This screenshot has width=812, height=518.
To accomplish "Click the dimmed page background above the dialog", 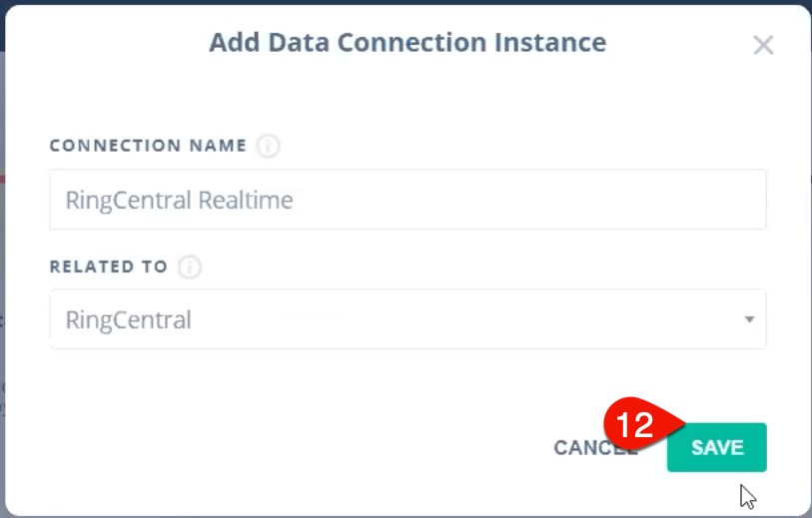I will point(406,2).
